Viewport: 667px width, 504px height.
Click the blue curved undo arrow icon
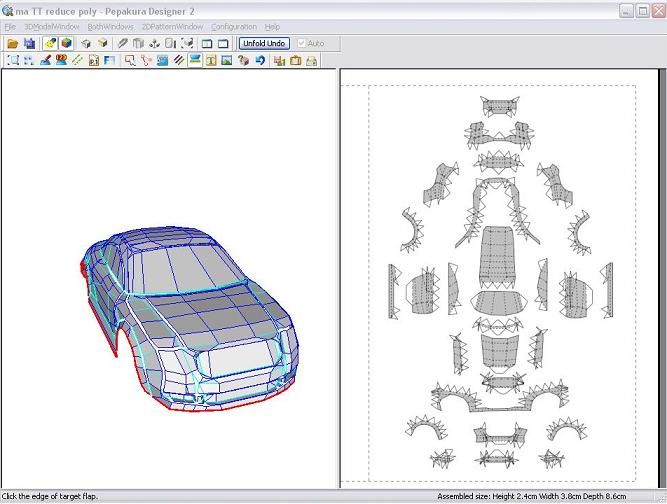pos(259,60)
